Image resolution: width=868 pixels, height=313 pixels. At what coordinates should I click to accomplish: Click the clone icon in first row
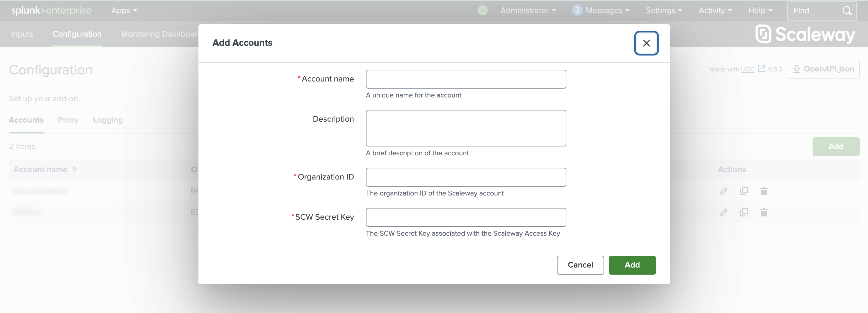743,191
